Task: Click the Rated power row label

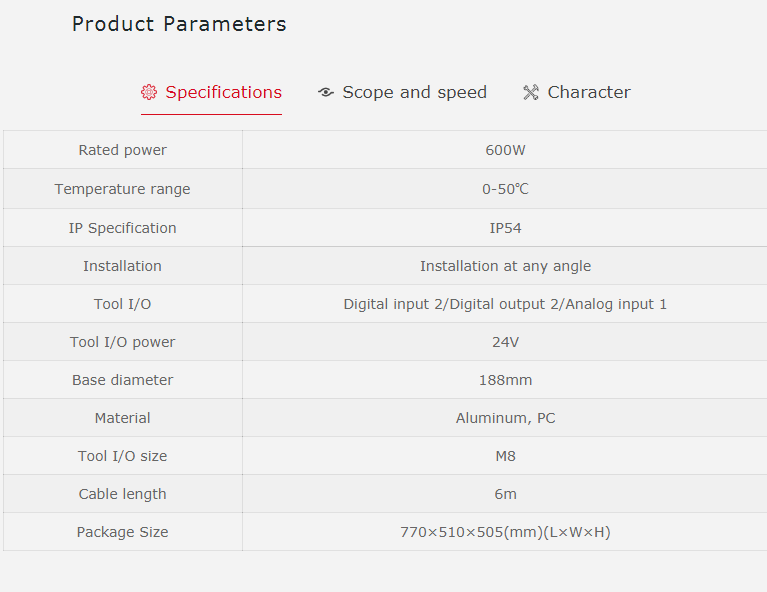Action: coord(123,150)
